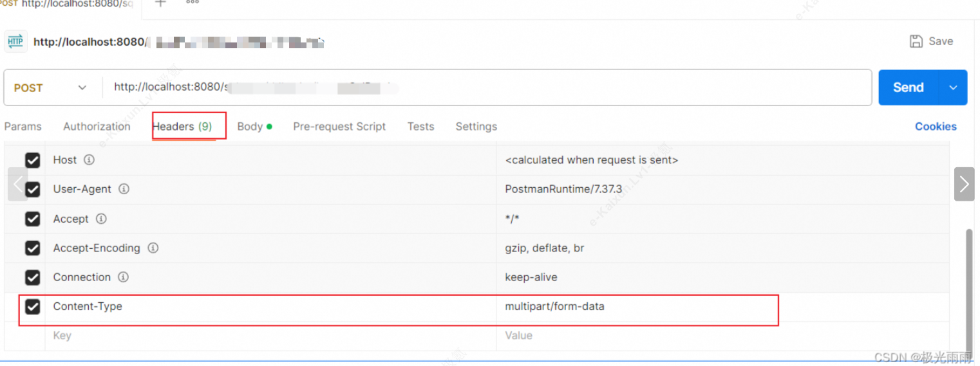Switch to the Authorization tab
This screenshot has height=366, width=980.
97,127
